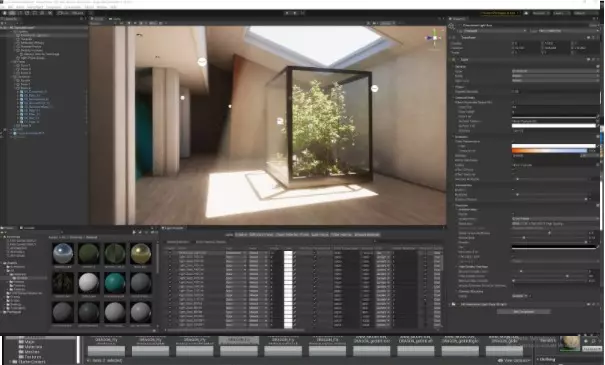The height and width of the screenshot is (365, 605).
Task: Pick a color with the Filter eyedropper icon
Action: 598,146
